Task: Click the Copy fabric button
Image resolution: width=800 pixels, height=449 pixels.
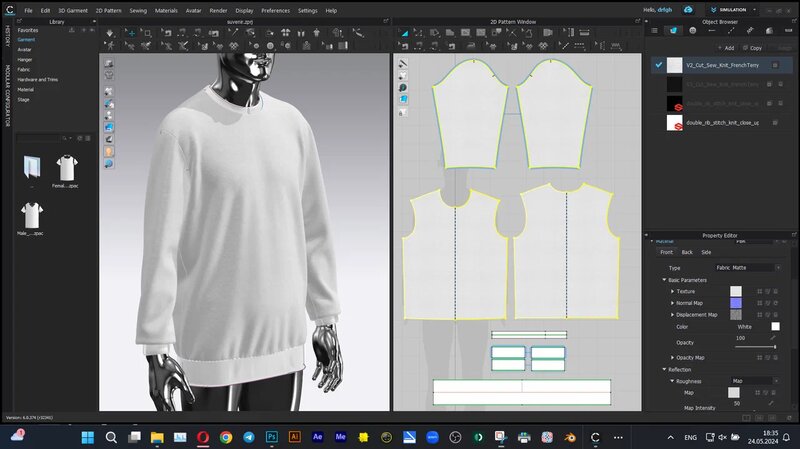Action: 753,48
